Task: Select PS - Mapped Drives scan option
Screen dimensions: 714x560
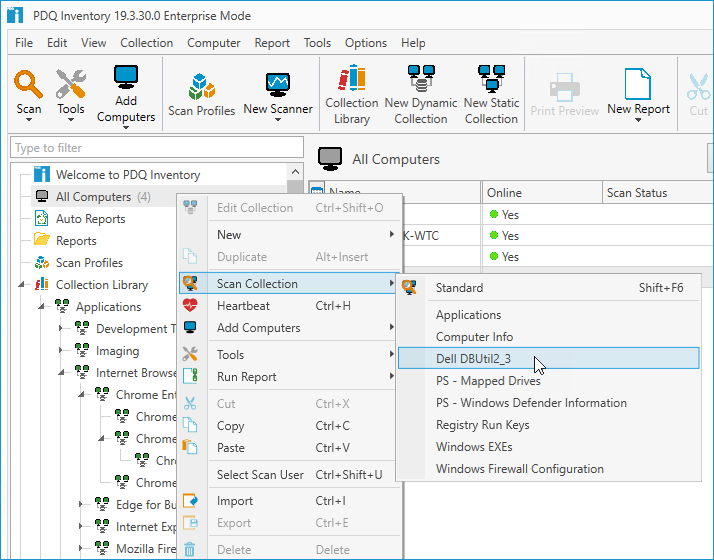Action: (x=488, y=381)
